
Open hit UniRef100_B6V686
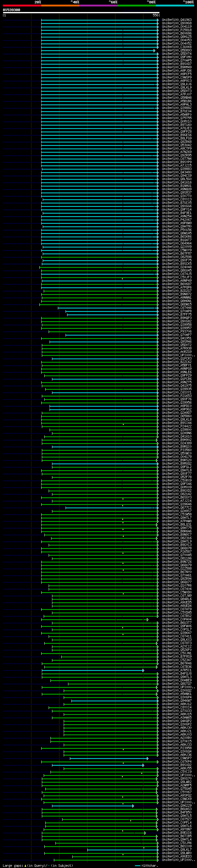(177, 33)
